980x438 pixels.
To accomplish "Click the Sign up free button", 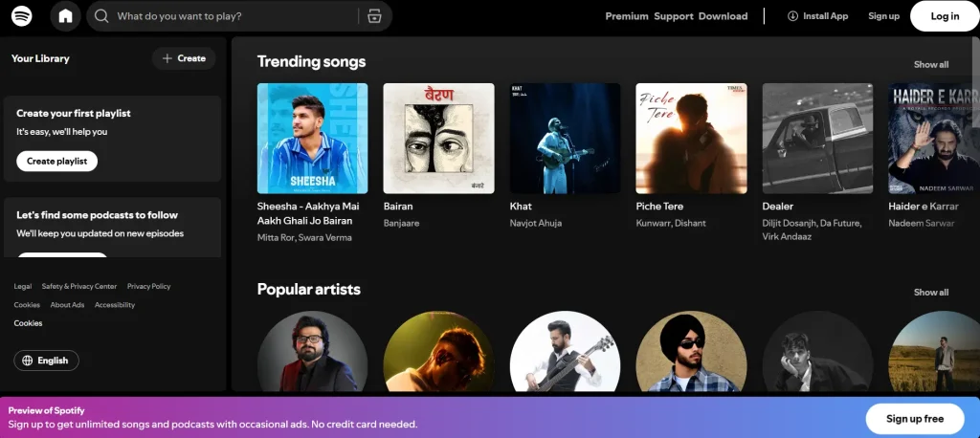I will click(x=915, y=419).
